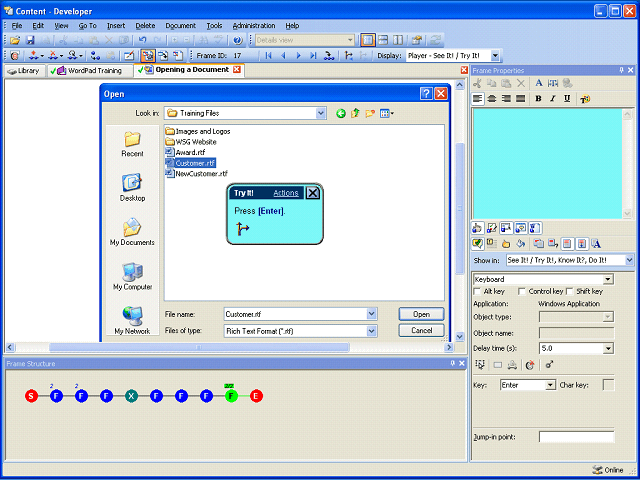
Task: Select the green current frame node
Action: [x=231, y=396]
